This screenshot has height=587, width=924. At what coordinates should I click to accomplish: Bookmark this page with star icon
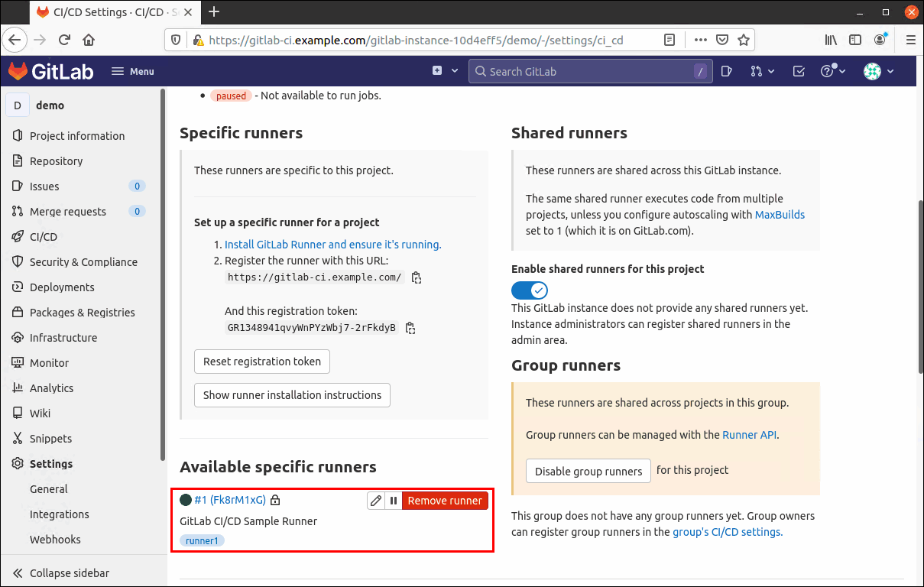pos(743,40)
